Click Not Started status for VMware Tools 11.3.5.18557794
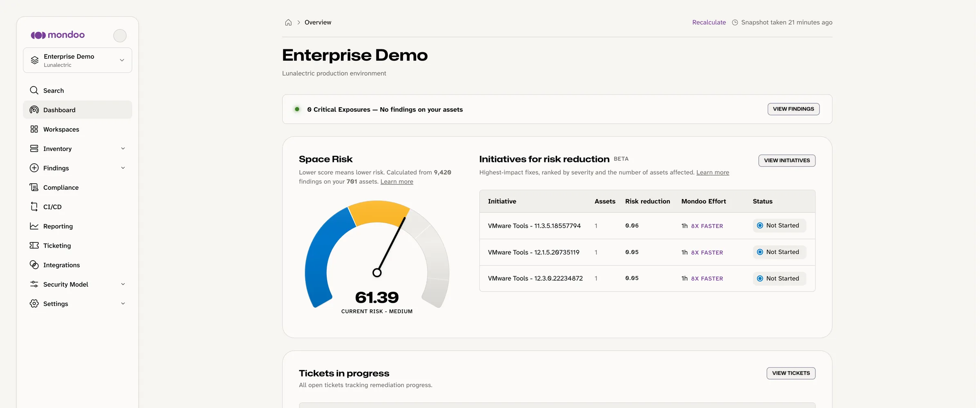Viewport: 980px width, 408px height. pyautogui.click(x=779, y=226)
